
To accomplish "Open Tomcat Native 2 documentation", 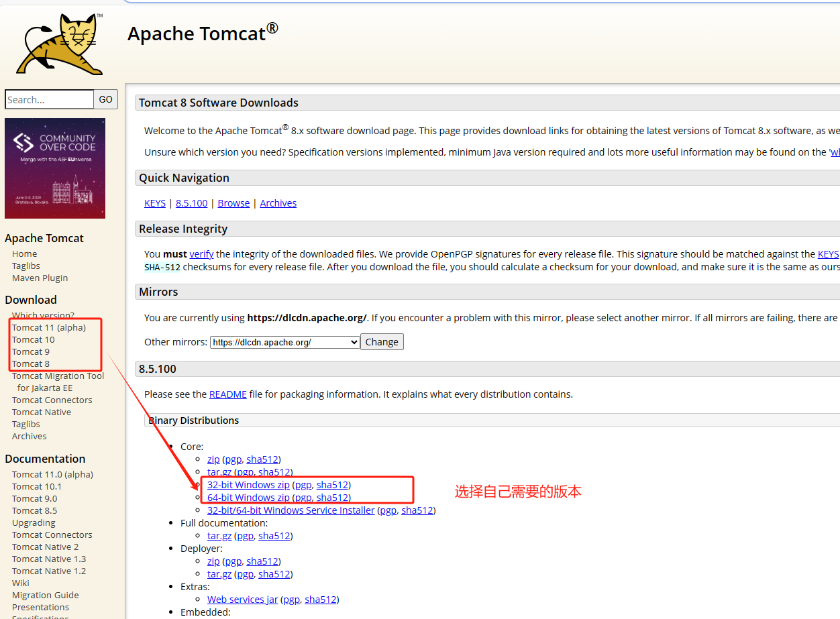I will point(46,547).
